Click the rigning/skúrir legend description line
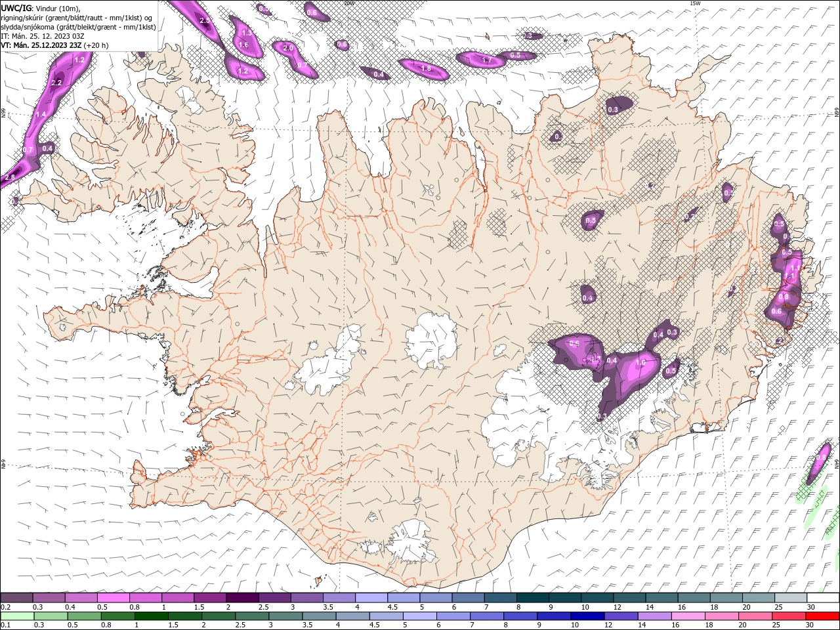The width and height of the screenshot is (840, 630). pyautogui.click(x=77, y=18)
